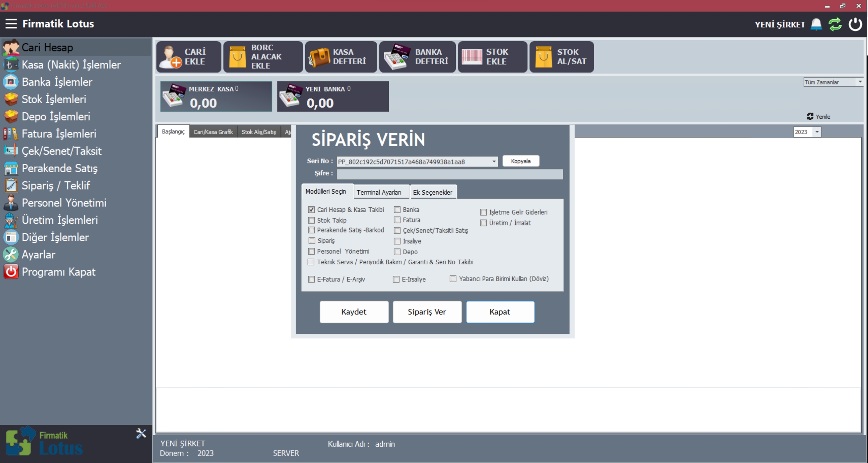Click the CARİ EKLE toolbar button
868x463 pixels.
tap(189, 57)
